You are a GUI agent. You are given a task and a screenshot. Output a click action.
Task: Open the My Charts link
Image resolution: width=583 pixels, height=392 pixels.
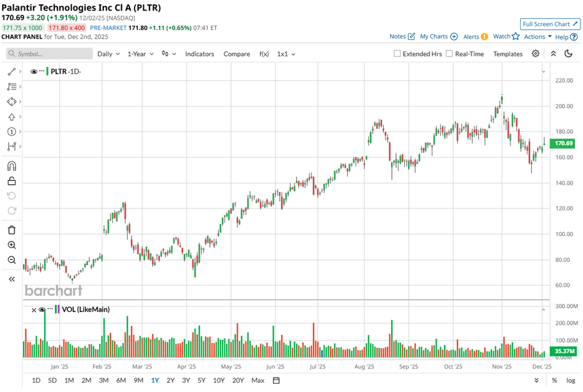(438, 37)
